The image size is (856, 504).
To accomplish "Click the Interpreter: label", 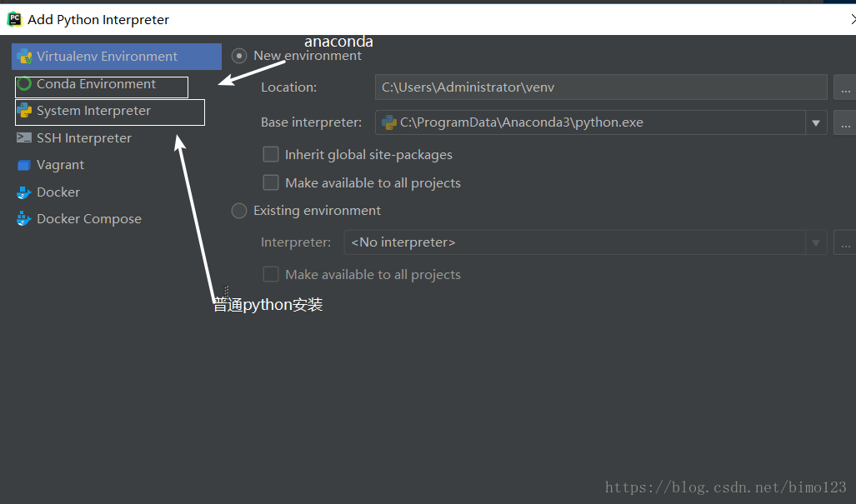I will 296,242.
